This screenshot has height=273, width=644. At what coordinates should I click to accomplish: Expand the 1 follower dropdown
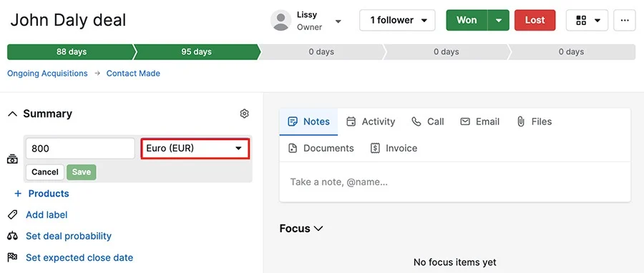click(x=397, y=21)
